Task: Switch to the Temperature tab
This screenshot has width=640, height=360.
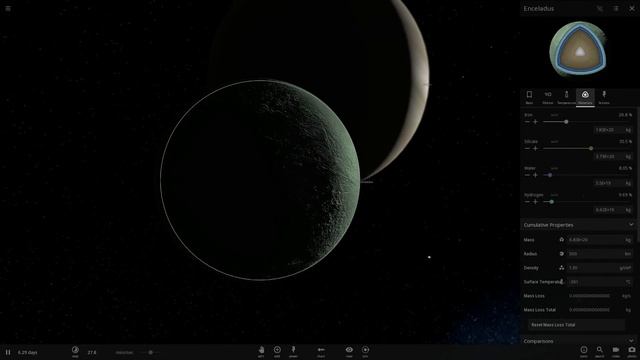Action: click(x=566, y=98)
